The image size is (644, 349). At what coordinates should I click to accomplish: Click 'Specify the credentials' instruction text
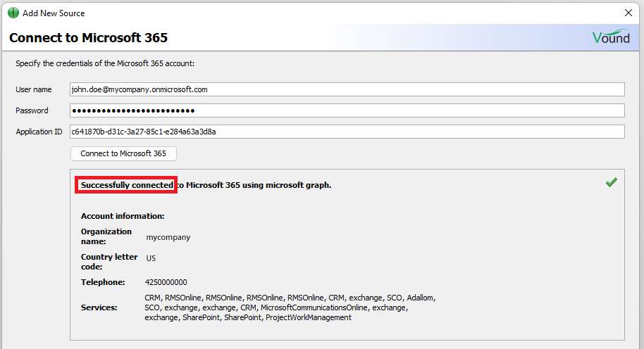[105, 63]
